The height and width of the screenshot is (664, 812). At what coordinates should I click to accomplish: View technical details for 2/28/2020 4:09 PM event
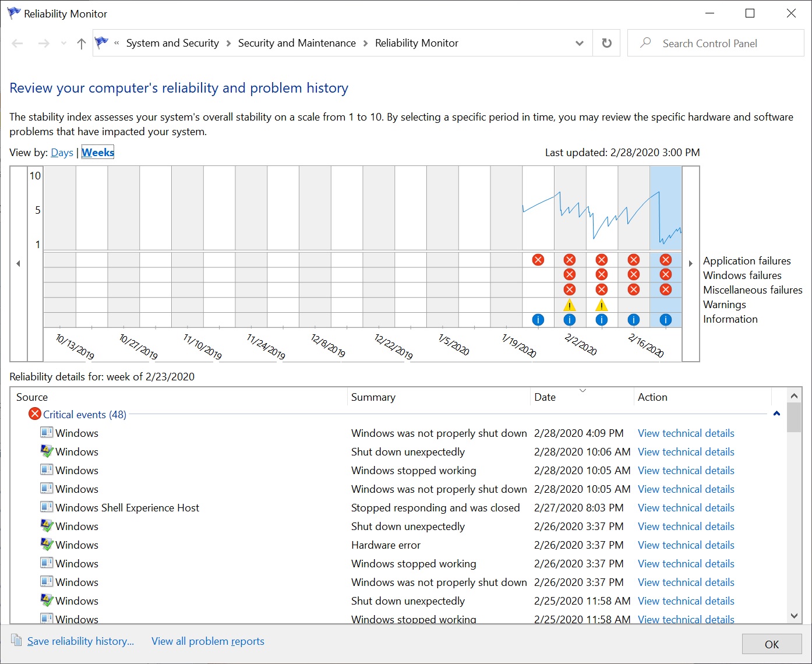686,433
